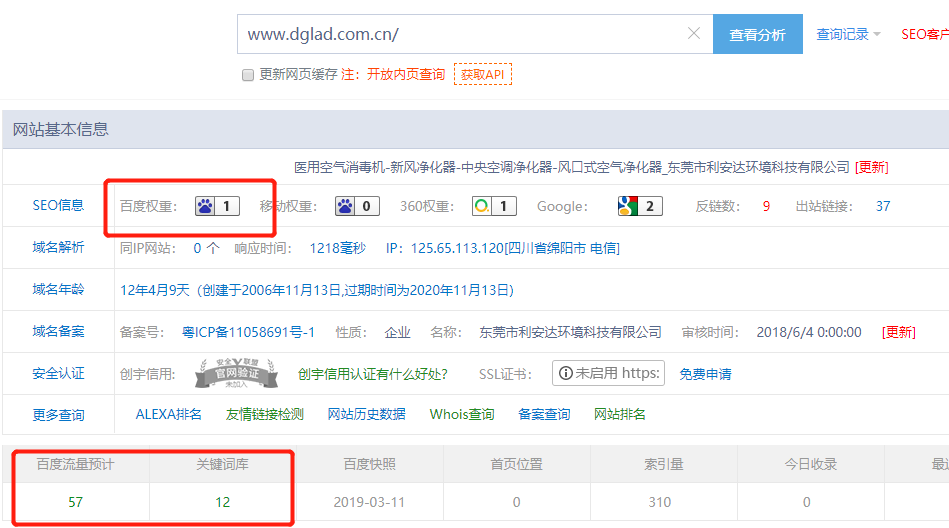The height and width of the screenshot is (528, 949).
Task: Click the 今日收录 column header
Action: (811, 464)
